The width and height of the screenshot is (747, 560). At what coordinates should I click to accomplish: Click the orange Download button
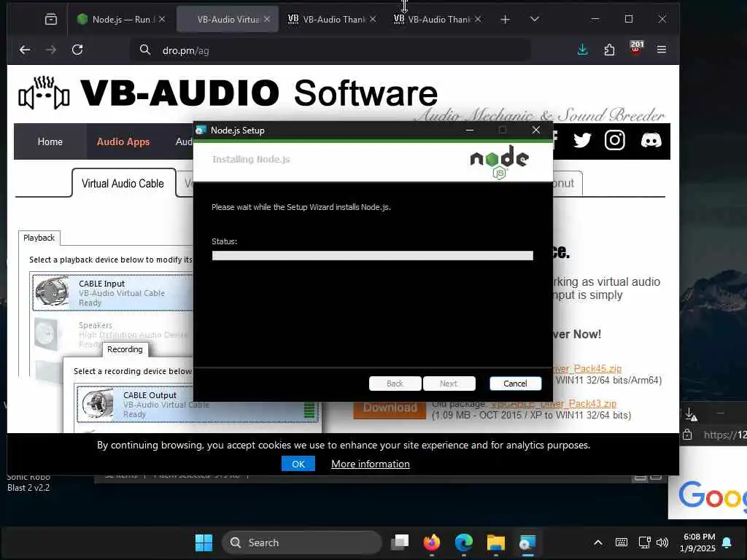coord(390,408)
